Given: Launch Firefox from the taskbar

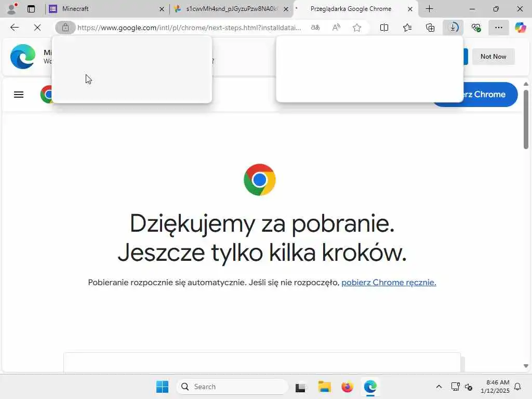Looking at the screenshot, I should click(347, 387).
